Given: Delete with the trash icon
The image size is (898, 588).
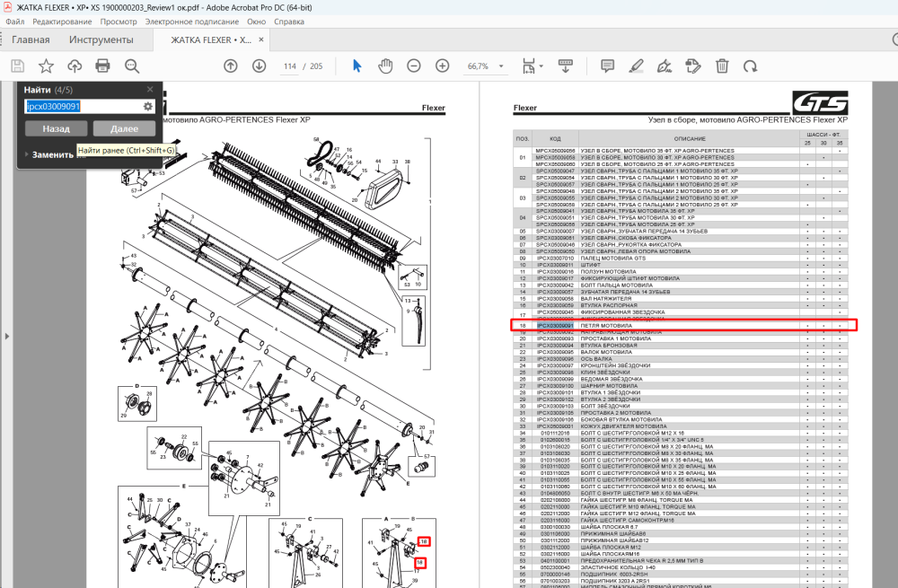Looking at the screenshot, I should pyautogui.click(x=722, y=66).
